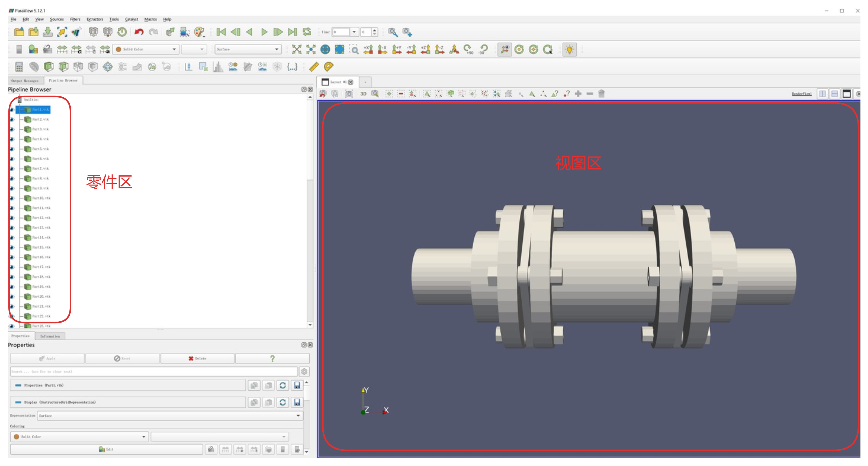Toggle visibility eye of Part2.vtk
The width and height of the screenshot is (868, 466).
point(12,119)
